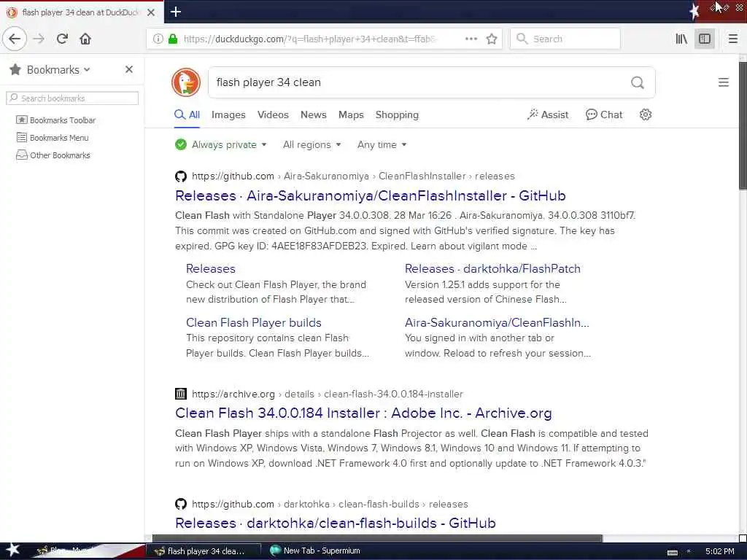This screenshot has width=747, height=560.
Task: Click the horizontal page scrollbar
Action: point(377,539)
